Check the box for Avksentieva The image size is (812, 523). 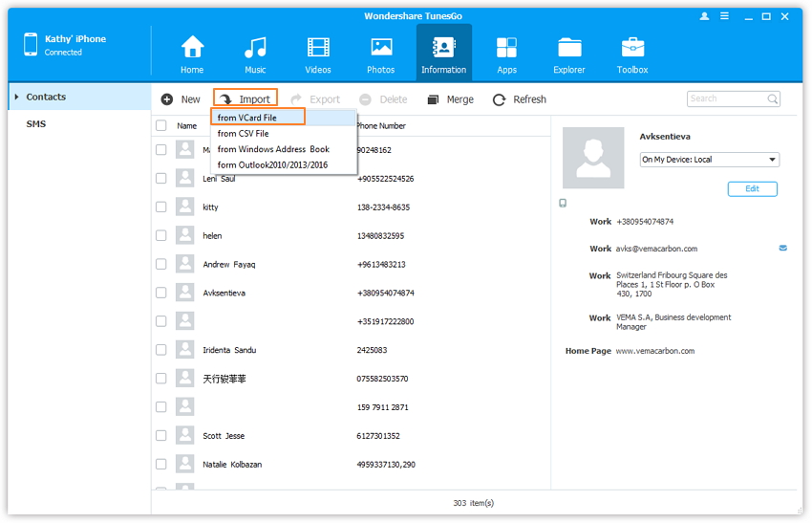click(161, 293)
